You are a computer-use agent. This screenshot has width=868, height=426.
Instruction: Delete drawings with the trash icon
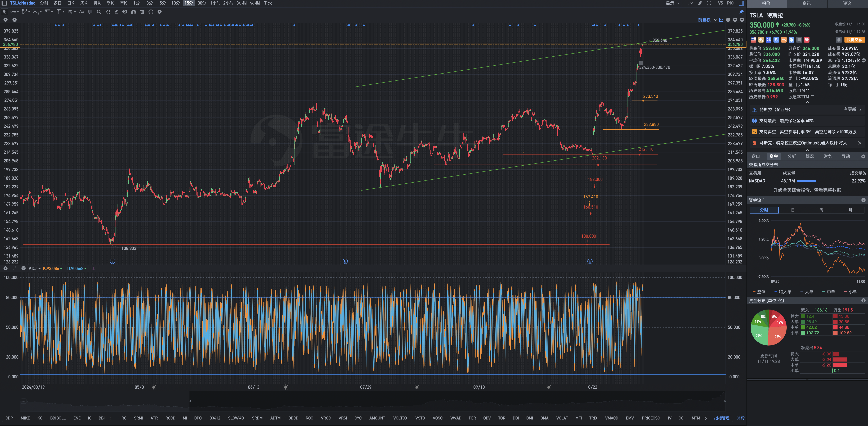point(142,12)
